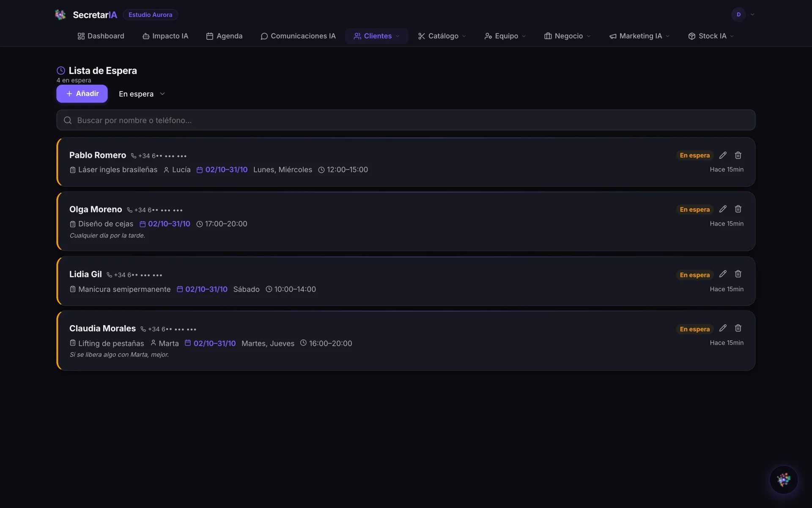Expand the Marketing IA menu
Viewport: 812px width, 508px height.
click(639, 36)
